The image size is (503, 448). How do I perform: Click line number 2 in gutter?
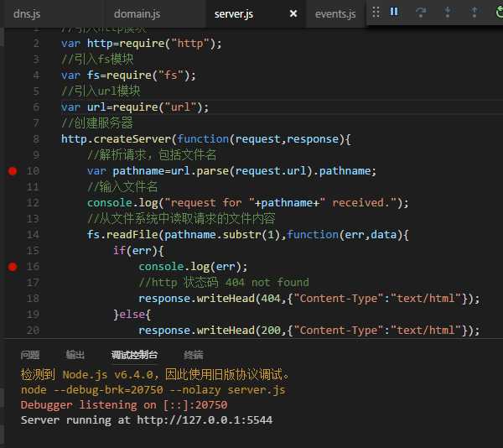point(36,43)
